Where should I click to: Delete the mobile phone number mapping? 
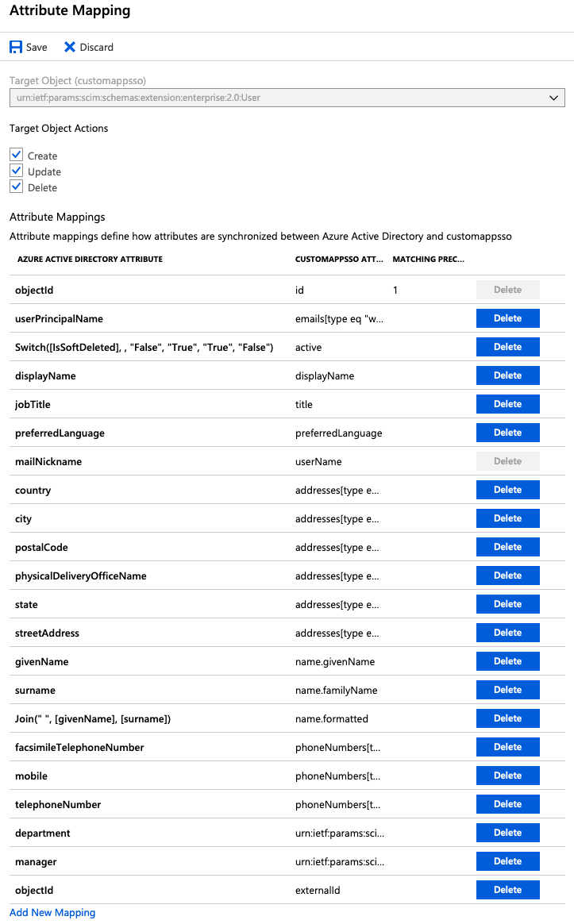pyautogui.click(x=507, y=776)
